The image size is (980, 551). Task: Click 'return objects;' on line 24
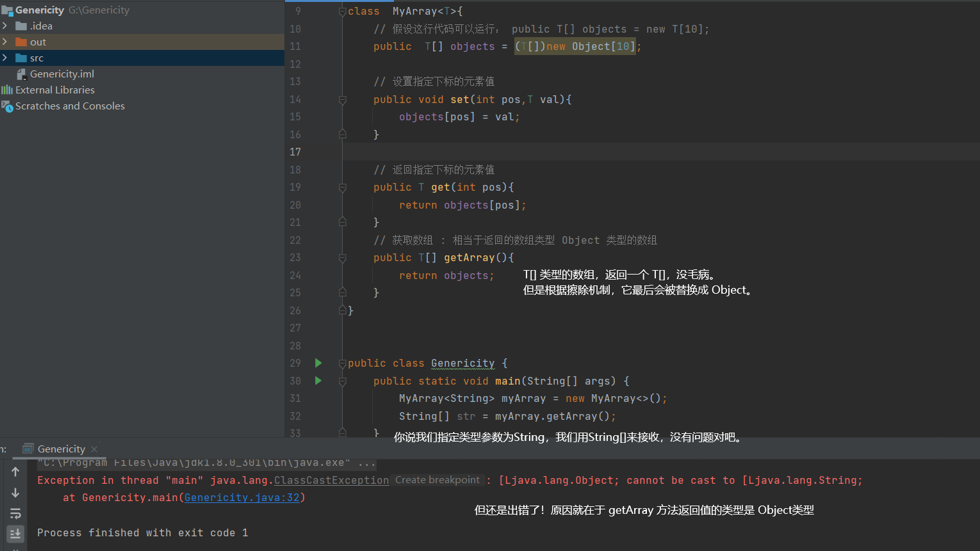coord(446,275)
